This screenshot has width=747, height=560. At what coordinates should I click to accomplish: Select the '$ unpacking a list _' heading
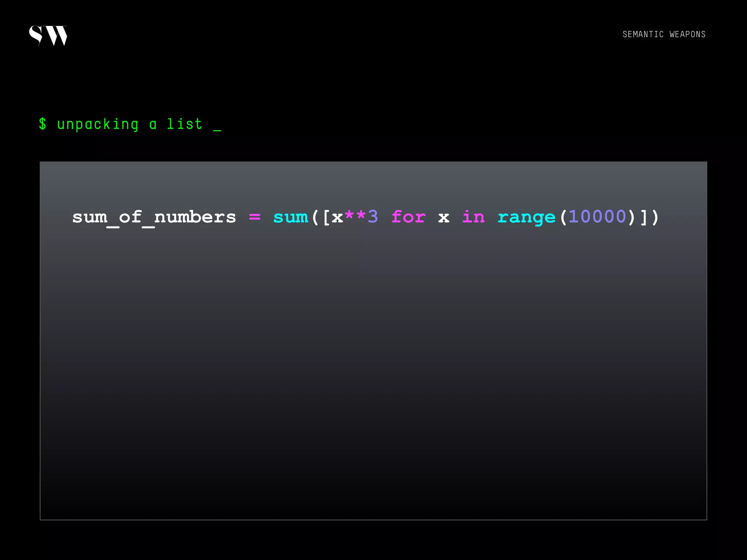point(130,124)
